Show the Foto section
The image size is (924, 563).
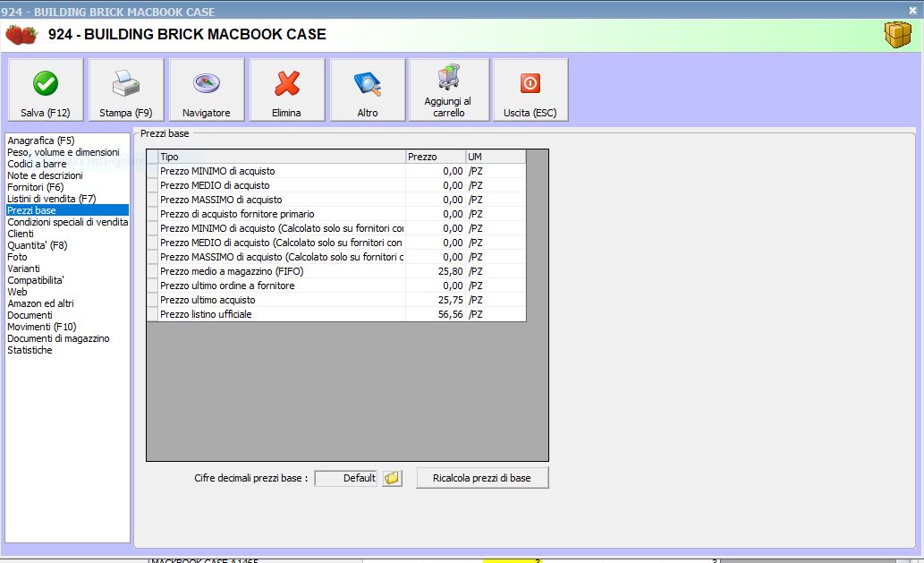pos(17,257)
